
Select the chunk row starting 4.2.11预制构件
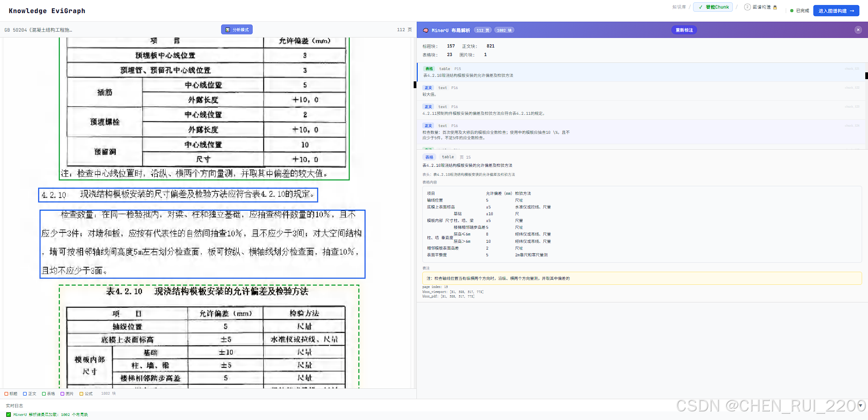tap(641, 110)
